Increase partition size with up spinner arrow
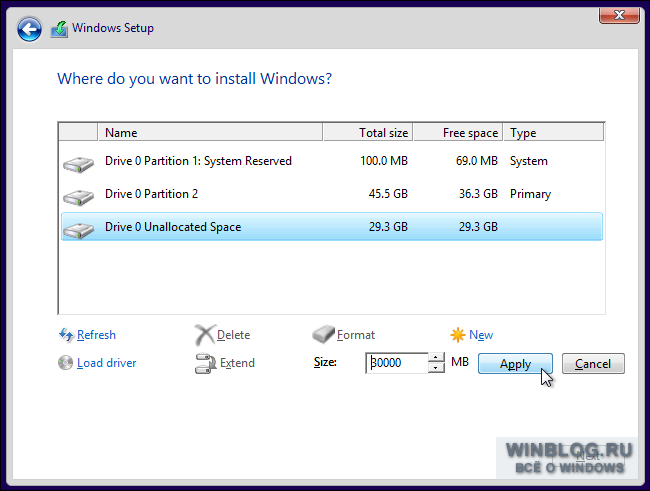The image size is (650, 491). click(436, 358)
